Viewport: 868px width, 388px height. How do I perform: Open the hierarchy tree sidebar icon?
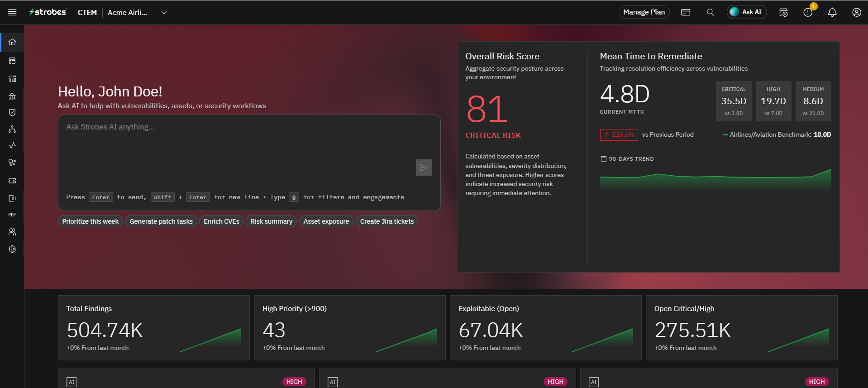click(x=12, y=129)
